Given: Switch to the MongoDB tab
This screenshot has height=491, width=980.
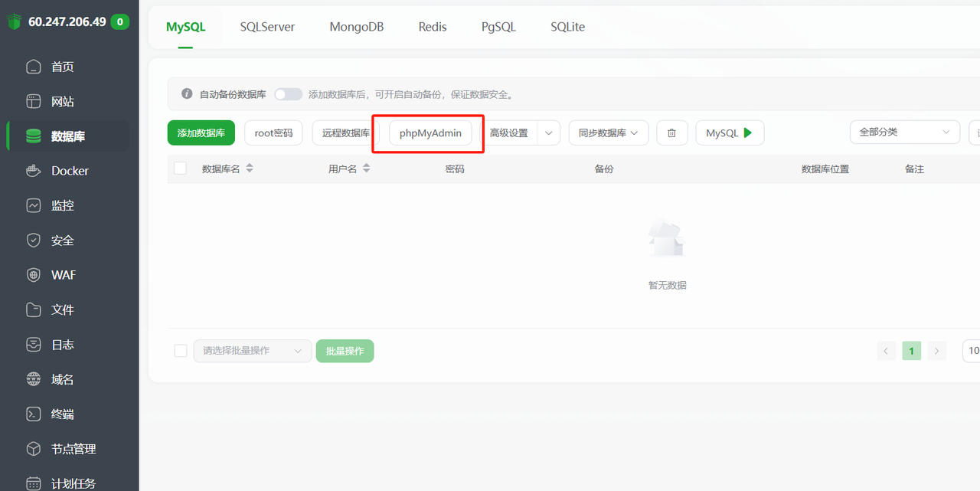Looking at the screenshot, I should [356, 27].
